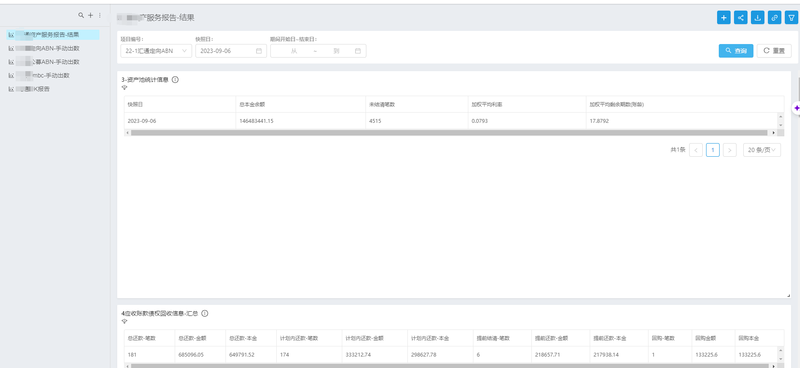Go to previous page with left arrow
Screen dimensions: 800x368
(x=696, y=150)
